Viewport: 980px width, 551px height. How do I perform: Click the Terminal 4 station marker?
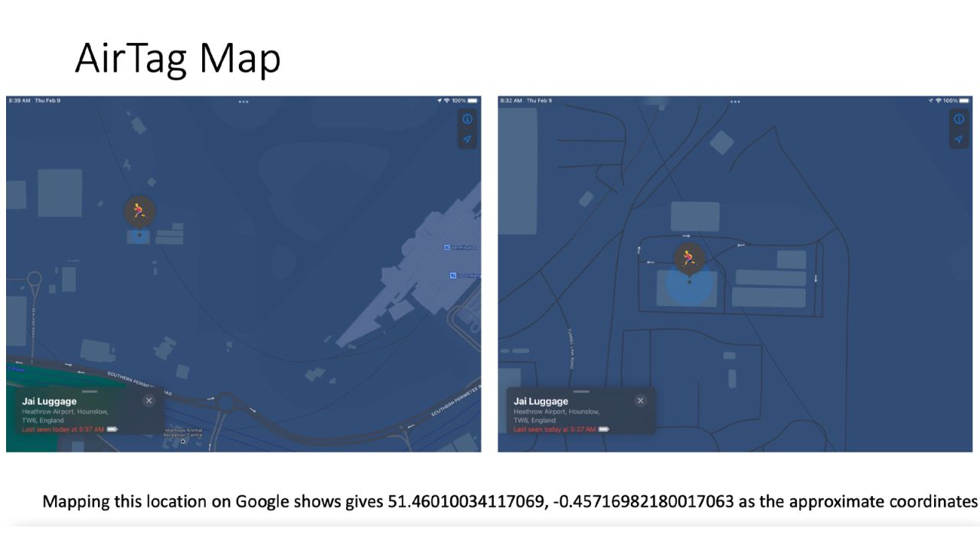click(x=448, y=247)
